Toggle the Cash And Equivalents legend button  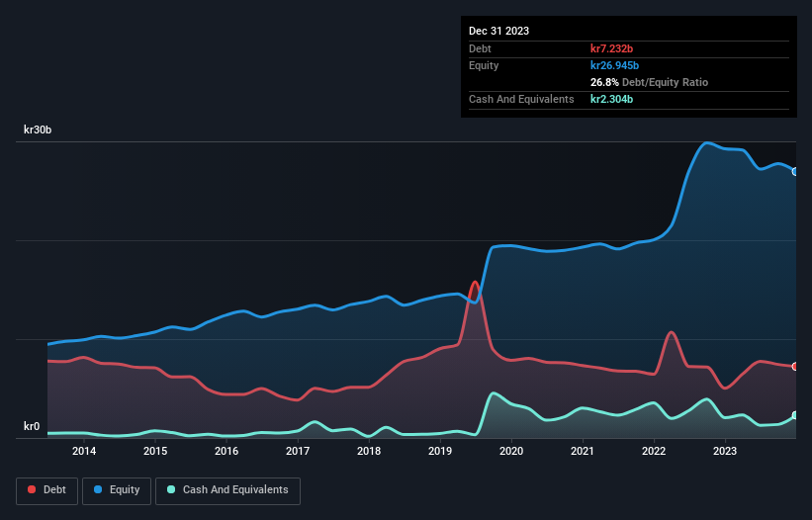tap(227, 490)
